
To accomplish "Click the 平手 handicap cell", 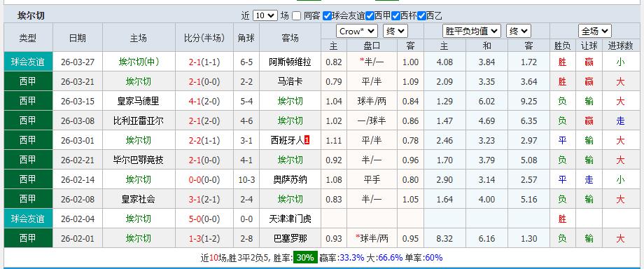I will (x=372, y=180).
